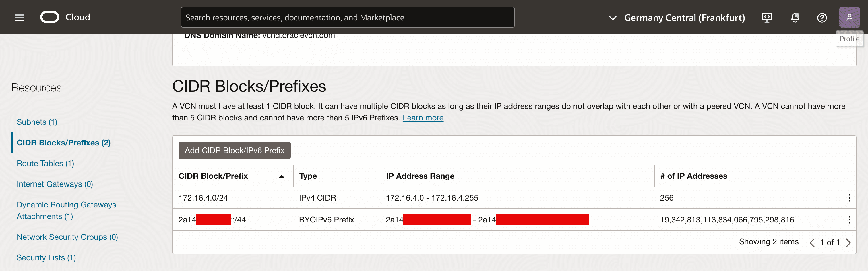Image resolution: width=868 pixels, height=271 pixels.
Task: Select CIDR Blocks/Prefixes (2) resource
Action: pos(64,143)
